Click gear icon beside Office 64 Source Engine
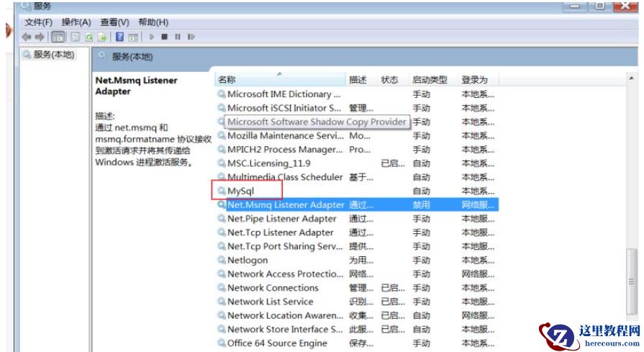This screenshot has width=644, height=352. (222, 343)
